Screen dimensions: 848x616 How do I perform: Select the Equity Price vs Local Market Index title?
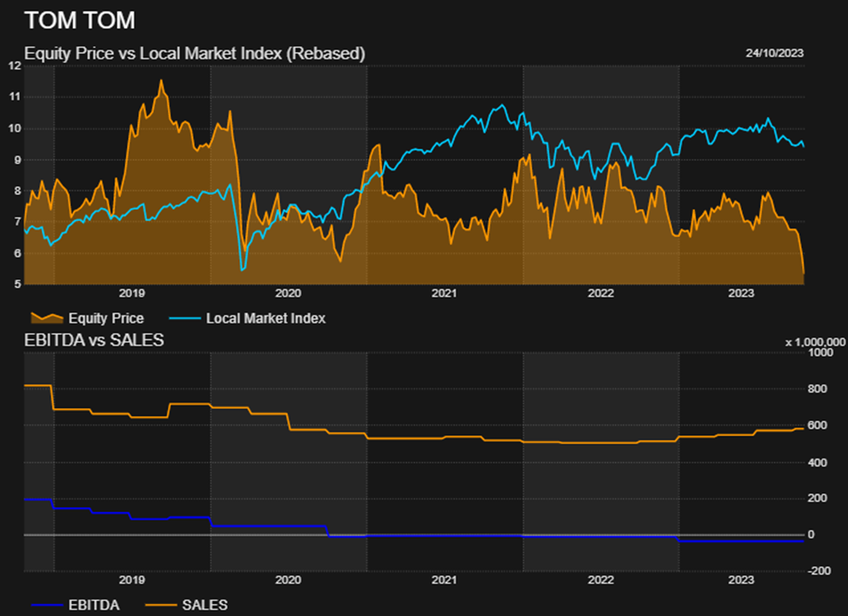195,54
